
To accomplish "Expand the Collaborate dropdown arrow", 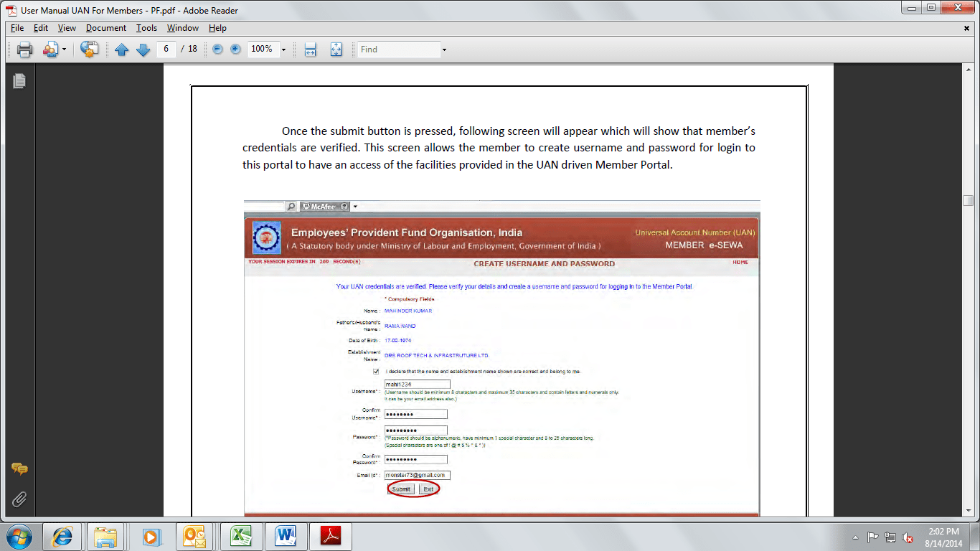I will pos(64,50).
